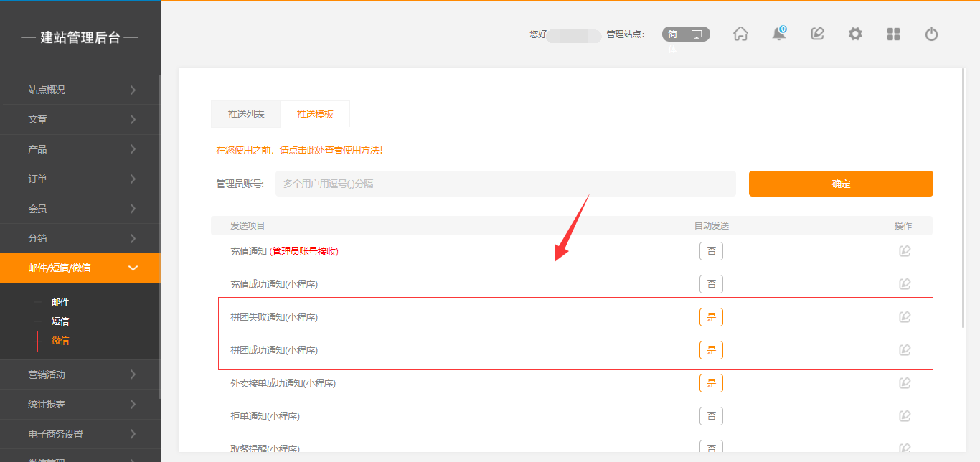Click the orange 确定 button
Image resolution: width=980 pixels, height=462 pixels.
tap(841, 184)
